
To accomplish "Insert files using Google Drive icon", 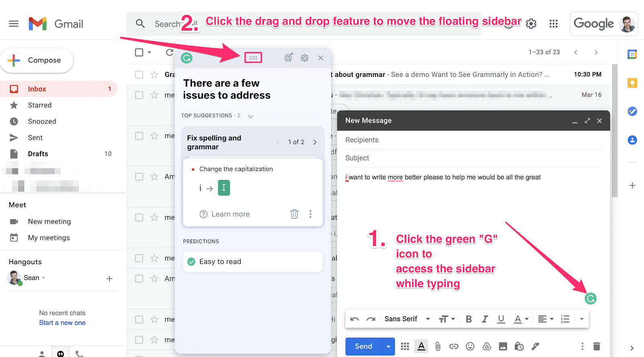I will tap(487, 346).
